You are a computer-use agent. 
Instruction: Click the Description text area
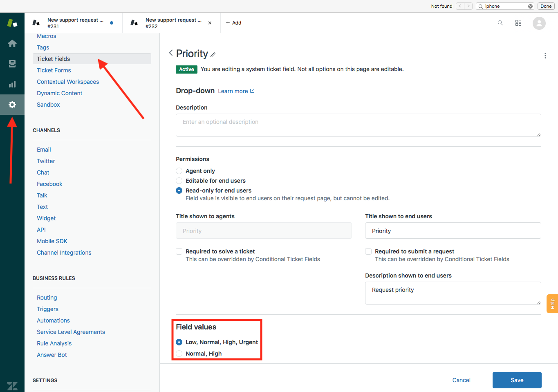(358, 125)
